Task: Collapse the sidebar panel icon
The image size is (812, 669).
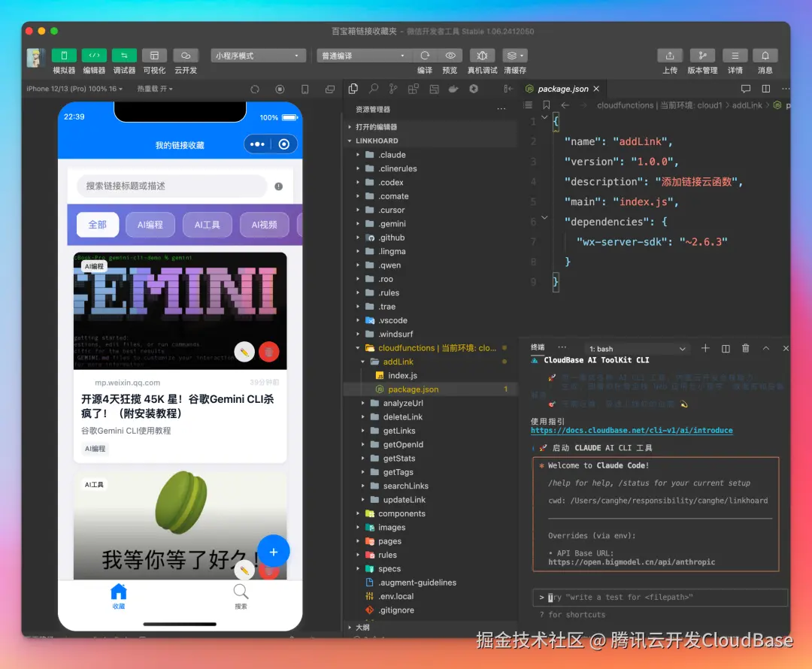Action: pyautogui.click(x=508, y=89)
